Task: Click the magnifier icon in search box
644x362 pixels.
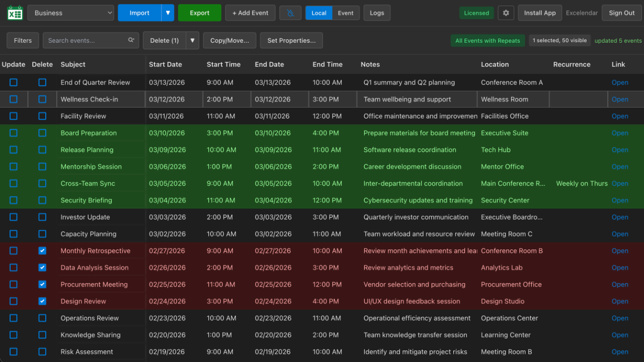Action: coord(131,41)
